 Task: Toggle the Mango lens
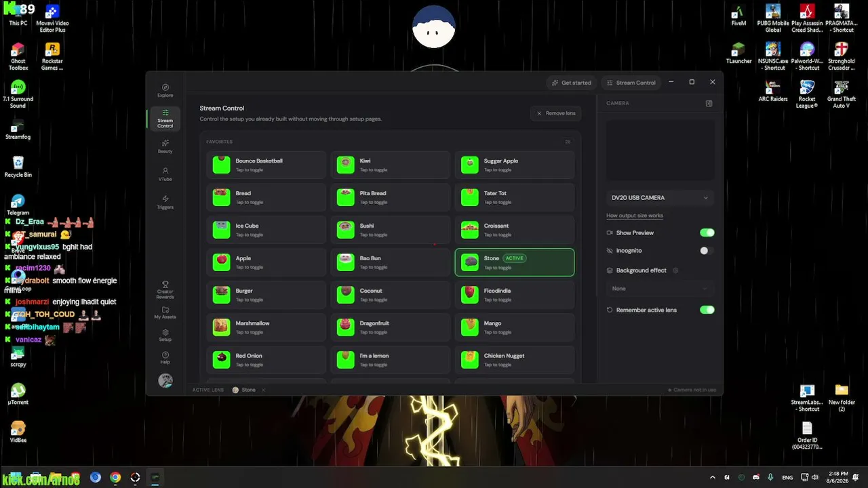[x=515, y=327]
